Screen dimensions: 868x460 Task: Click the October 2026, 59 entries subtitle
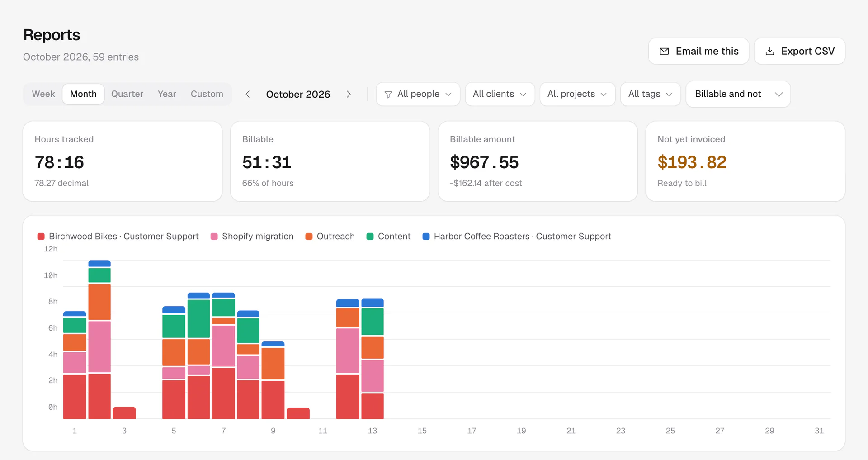81,57
